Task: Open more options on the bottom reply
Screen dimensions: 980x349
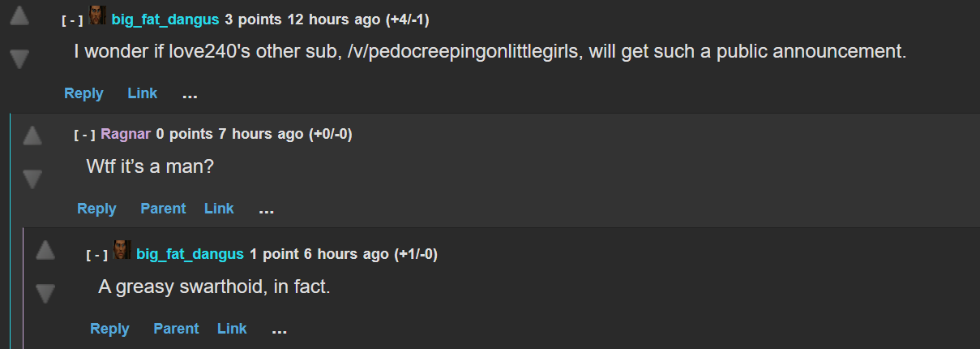Action: coord(280,330)
